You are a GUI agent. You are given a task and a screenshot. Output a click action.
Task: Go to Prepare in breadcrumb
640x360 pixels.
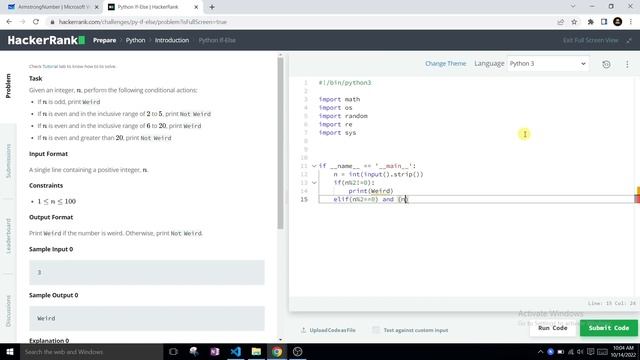tap(104, 40)
